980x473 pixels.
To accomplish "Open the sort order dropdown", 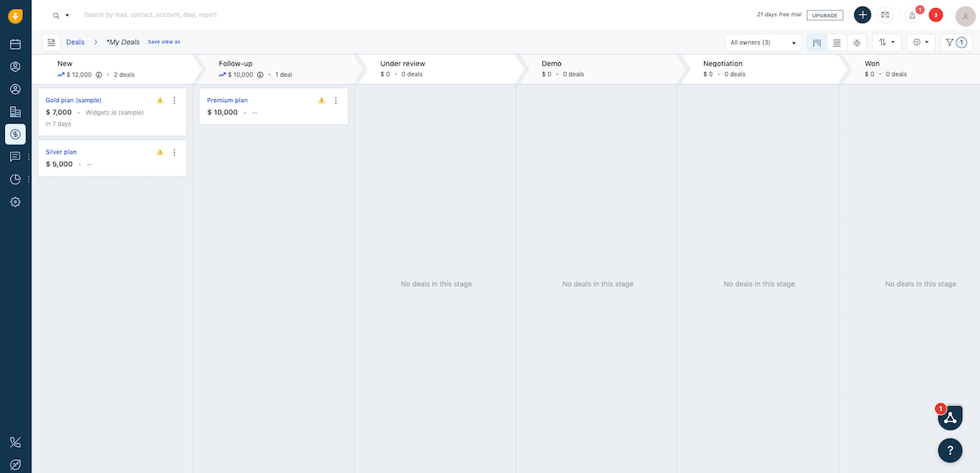I will click(x=887, y=42).
